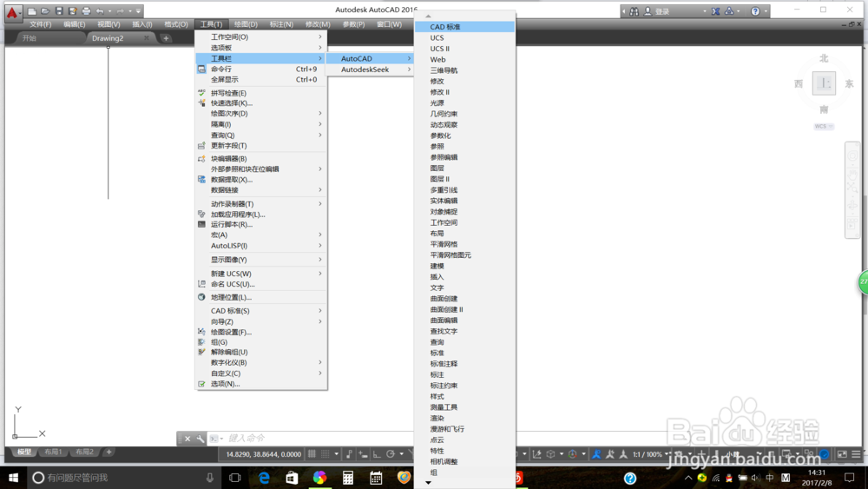
Task: Expand the AutodeskSeek toolbar submenu
Action: [x=369, y=69]
